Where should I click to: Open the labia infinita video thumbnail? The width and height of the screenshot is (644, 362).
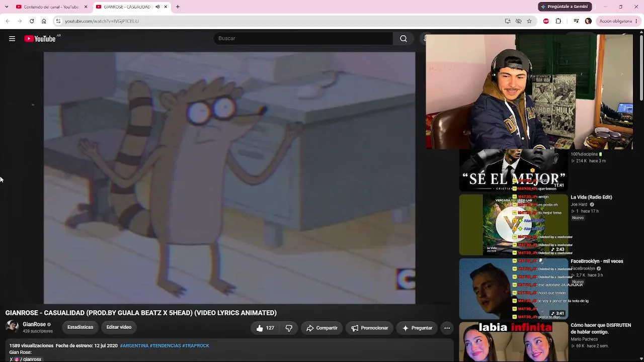[513, 342]
